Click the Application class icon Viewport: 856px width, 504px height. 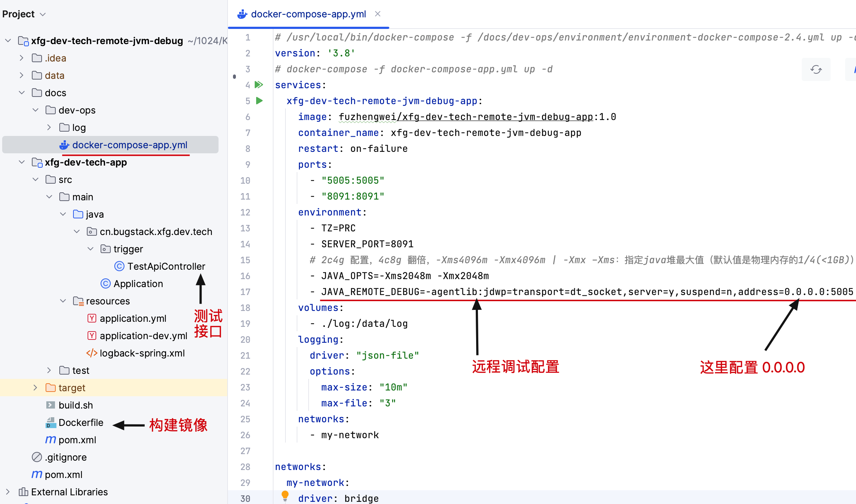[105, 284]
